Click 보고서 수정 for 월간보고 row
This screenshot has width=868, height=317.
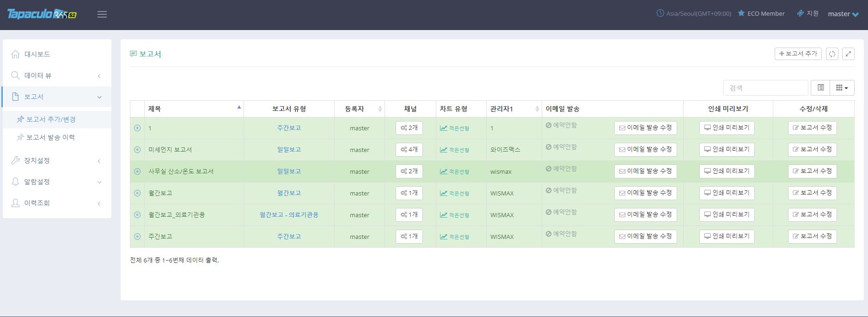812,193
